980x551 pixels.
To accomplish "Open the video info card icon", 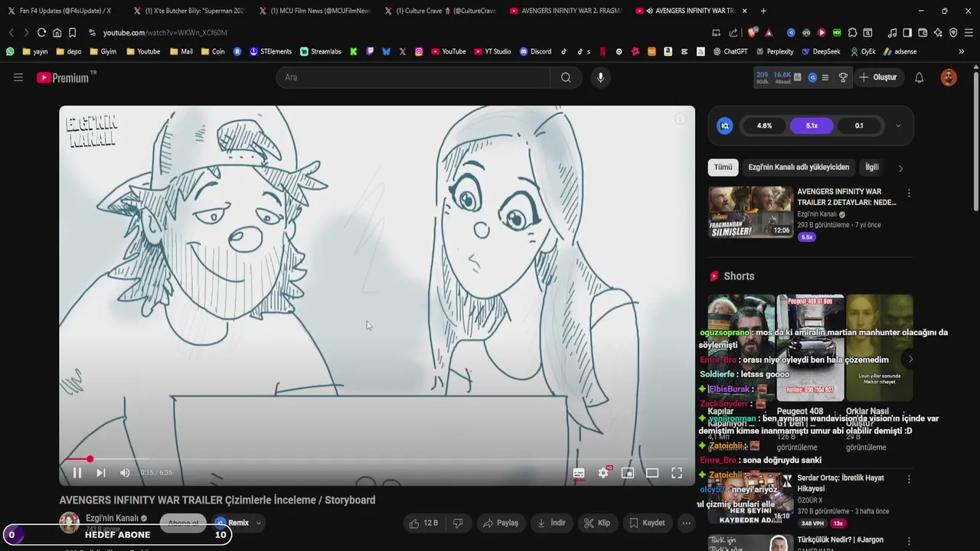I will tap(679, 119).
